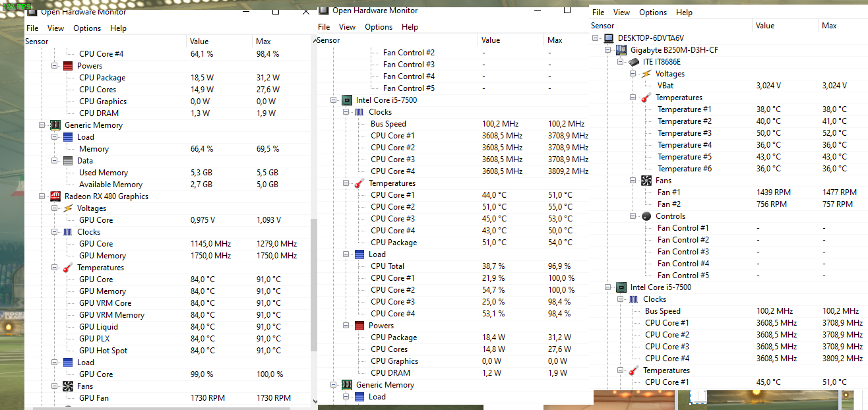The image size is (868, 410).
Task: Click the ITE IT8686E chip icon
Action: click(634, 62)
